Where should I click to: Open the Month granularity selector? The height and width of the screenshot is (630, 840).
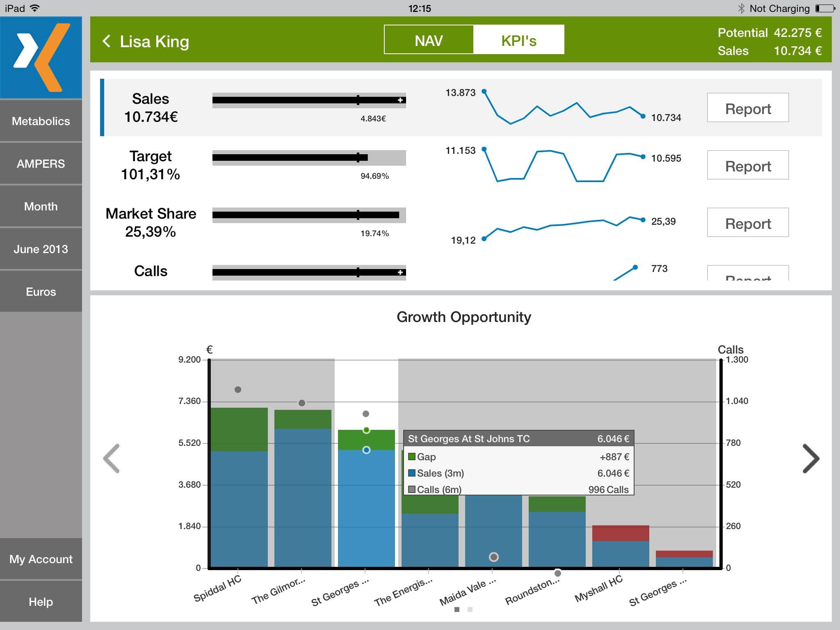point(41,206)
